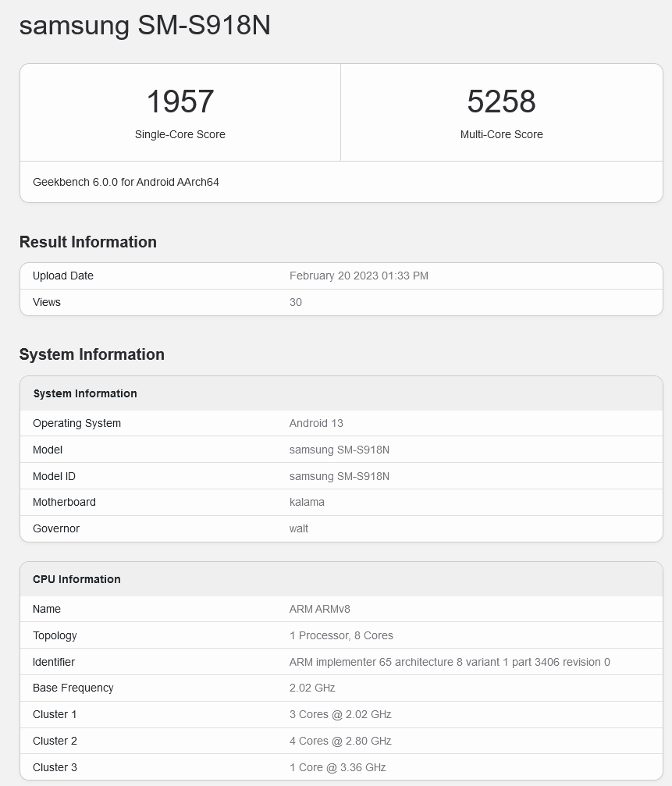
Task: Click the Model ID row value
Action: click(x=339, y=476)
